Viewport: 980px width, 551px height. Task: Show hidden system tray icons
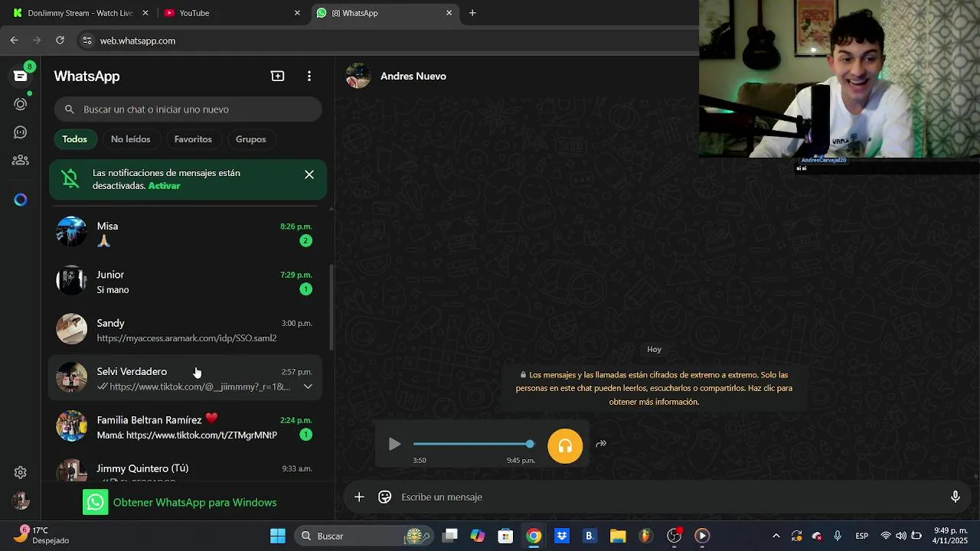point(776,536)
